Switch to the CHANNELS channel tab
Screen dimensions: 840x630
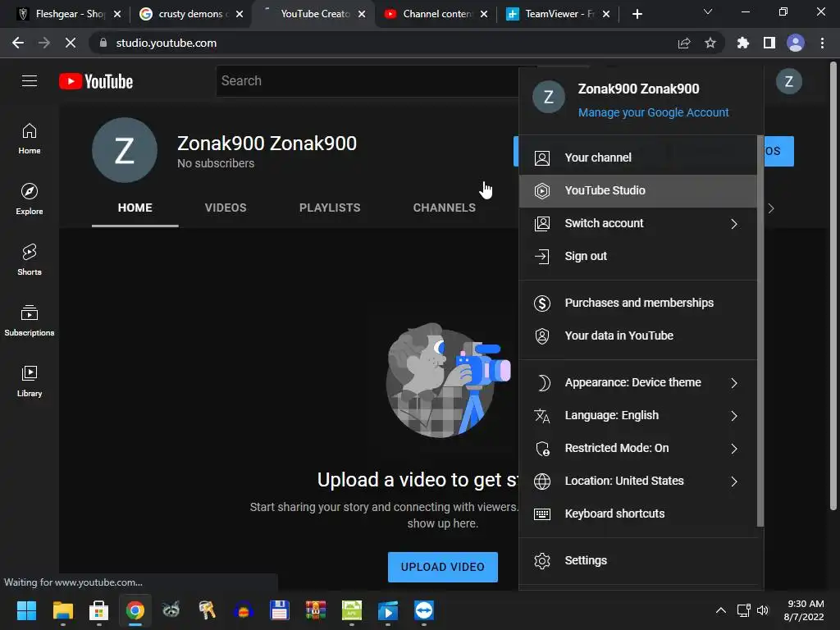coord(444,208)
